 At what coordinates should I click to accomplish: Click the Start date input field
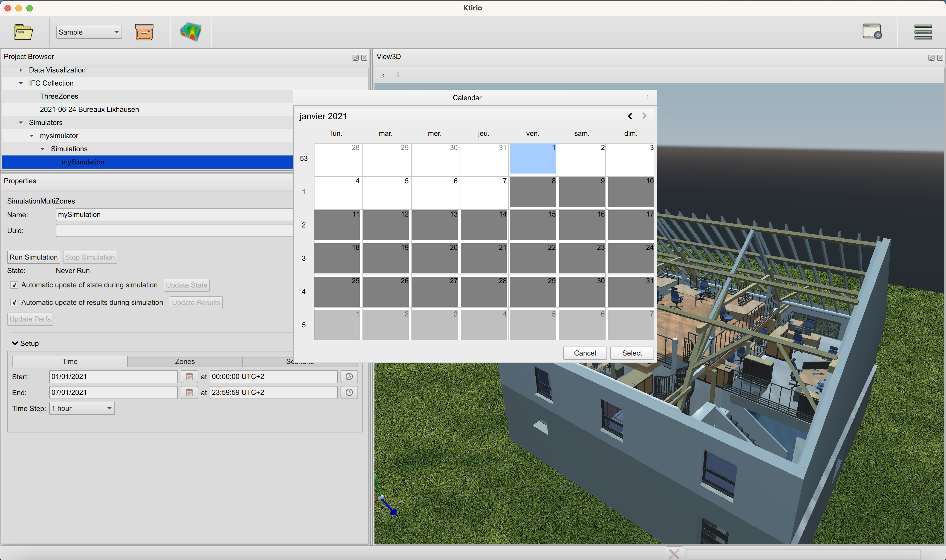point(114,377)
